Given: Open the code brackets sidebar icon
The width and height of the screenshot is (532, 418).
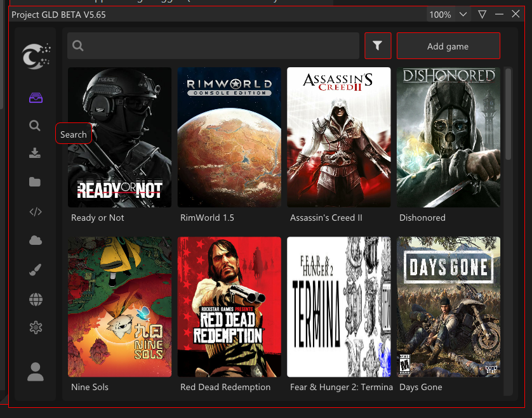Looking at the screenshot, I should (36, 212).
